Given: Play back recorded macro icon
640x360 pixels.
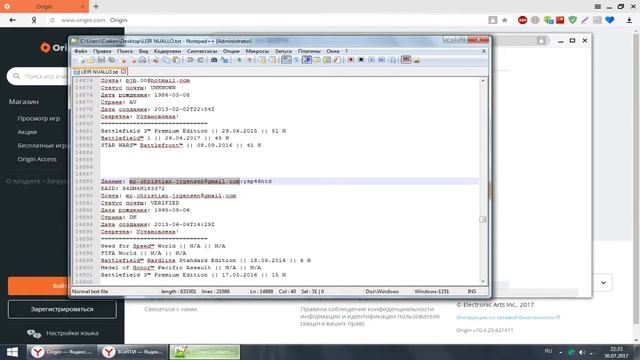Looking at the screenshot, I should coord(371,60).
